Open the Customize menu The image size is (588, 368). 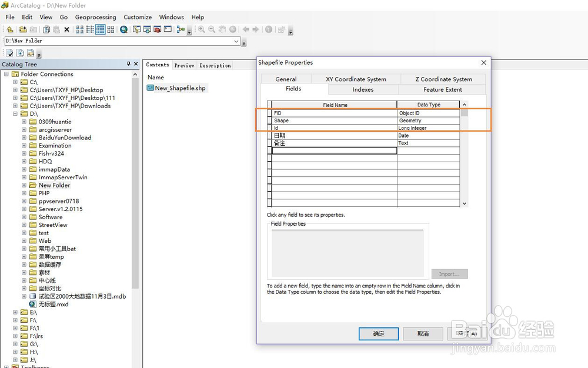pyautogui.click(x=138, y=17)
